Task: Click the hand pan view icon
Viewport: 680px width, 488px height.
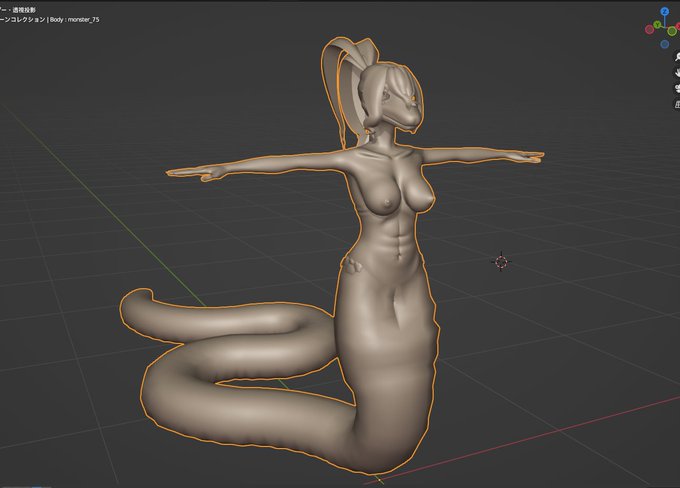Action: [x=677, y=72]
